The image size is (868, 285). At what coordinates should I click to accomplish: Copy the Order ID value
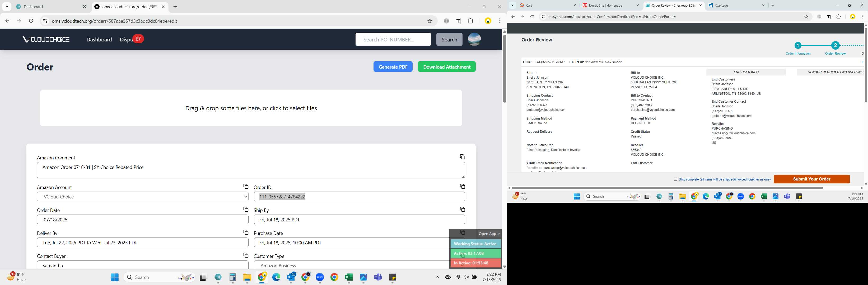(462, 186)
